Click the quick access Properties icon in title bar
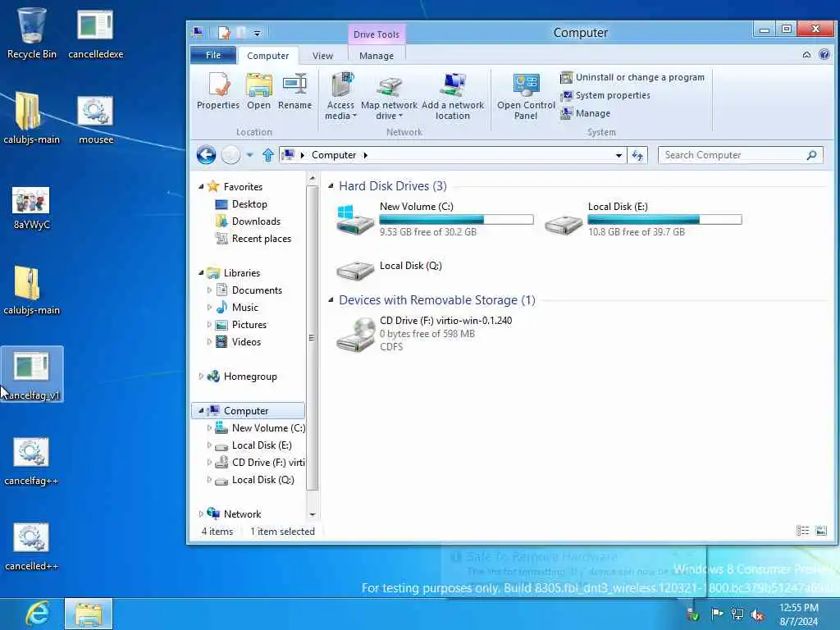Viewport: 840px width, 630px height. (224, 33)
